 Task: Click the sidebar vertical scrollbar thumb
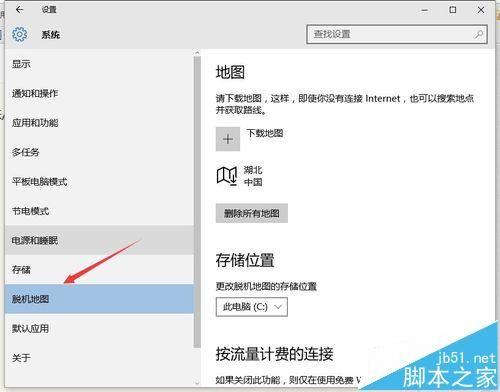click(197, 202)
